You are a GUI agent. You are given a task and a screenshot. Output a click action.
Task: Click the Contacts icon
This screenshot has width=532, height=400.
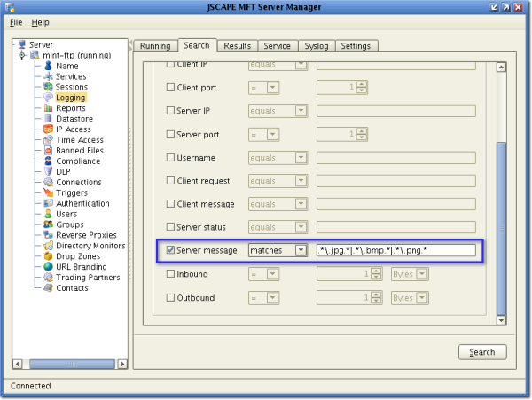48,287
